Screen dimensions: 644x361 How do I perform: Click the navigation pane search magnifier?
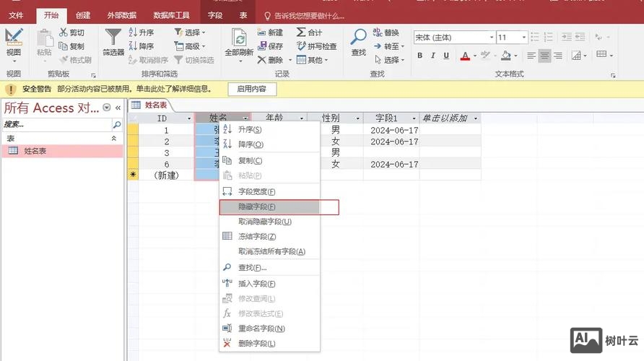click(117, 124)
